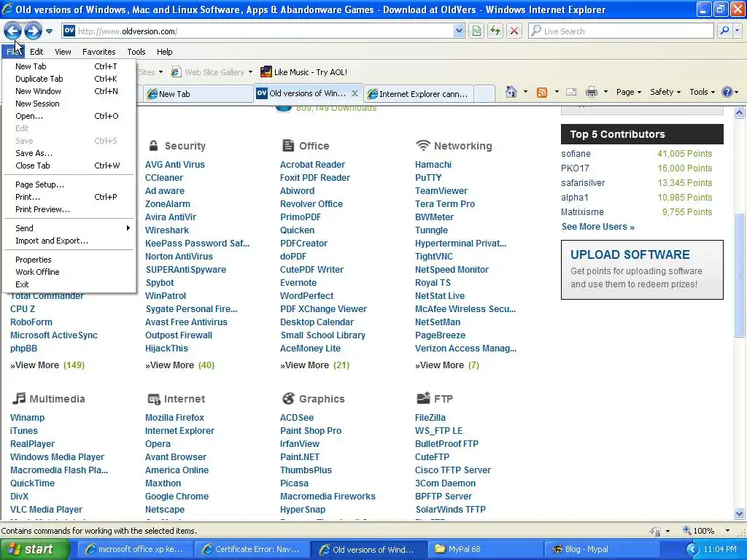The width and height of the screenshot is (747, 560).
Task: Click Like Music - Try AOL! favorite
Action: 304,72
